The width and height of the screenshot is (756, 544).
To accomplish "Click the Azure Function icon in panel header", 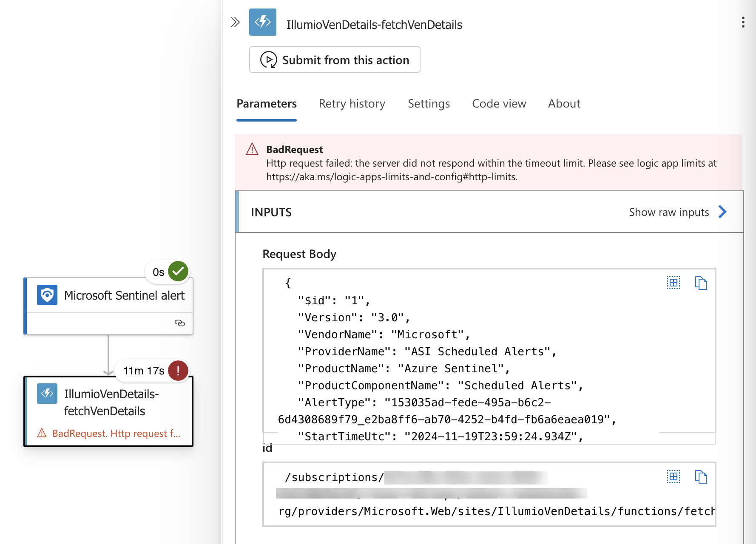I will (263, 22).
